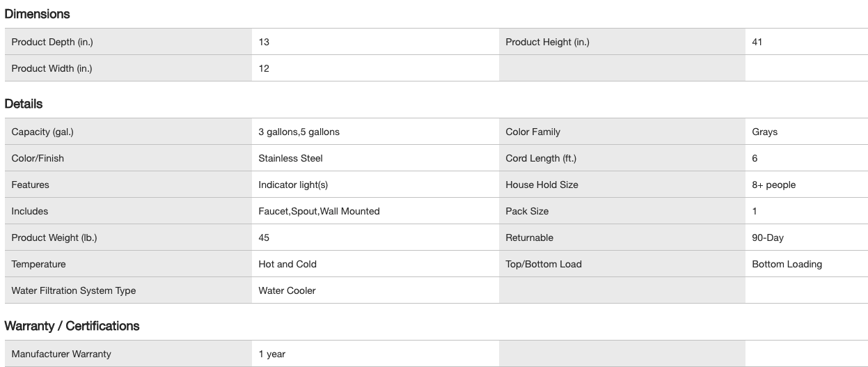Select the Product Depth (in.) label
The image size is (868, 367).
click(x=52, y=42)
